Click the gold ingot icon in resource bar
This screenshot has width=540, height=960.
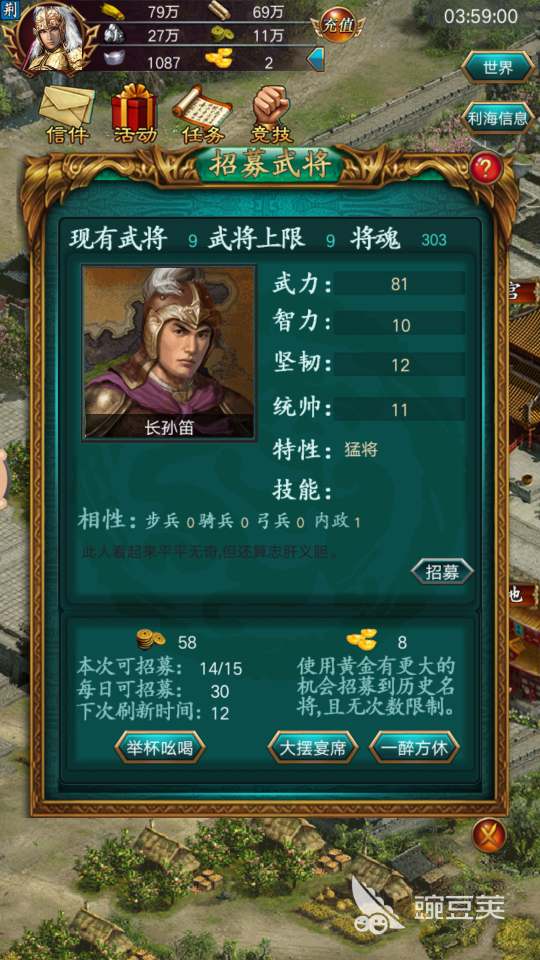(x=219, y=60)
